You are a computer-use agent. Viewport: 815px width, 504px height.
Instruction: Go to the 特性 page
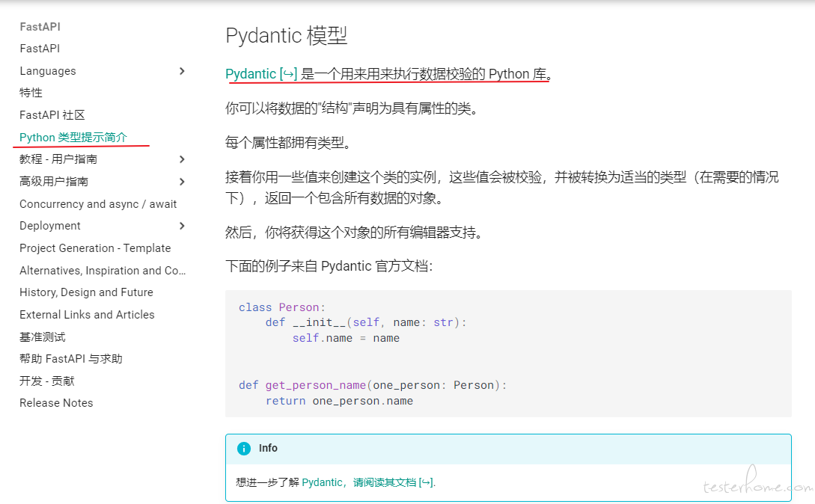[31, 93]
